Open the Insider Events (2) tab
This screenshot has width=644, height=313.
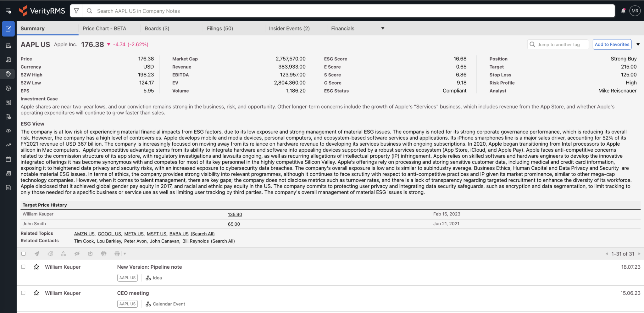(x=289, y=28)
